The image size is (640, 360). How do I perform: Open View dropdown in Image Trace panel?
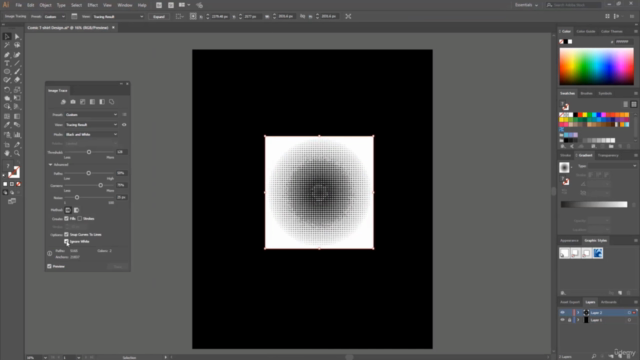tap(91, 125)
